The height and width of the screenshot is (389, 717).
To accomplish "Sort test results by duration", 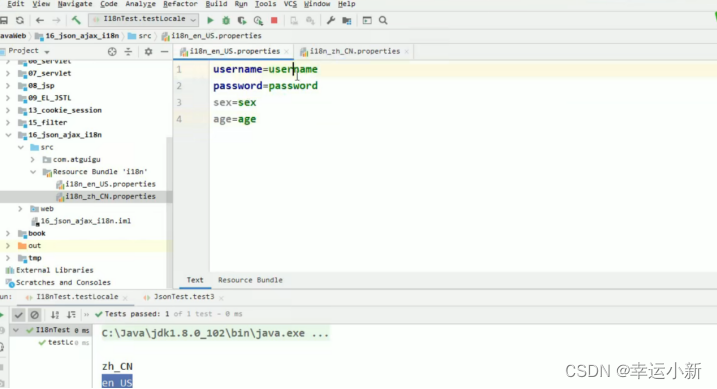I will pos(71,314).
